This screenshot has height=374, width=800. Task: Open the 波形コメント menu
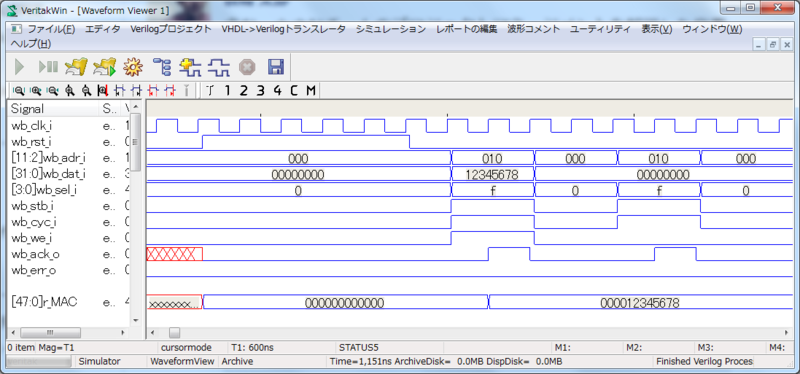[533, 29]
